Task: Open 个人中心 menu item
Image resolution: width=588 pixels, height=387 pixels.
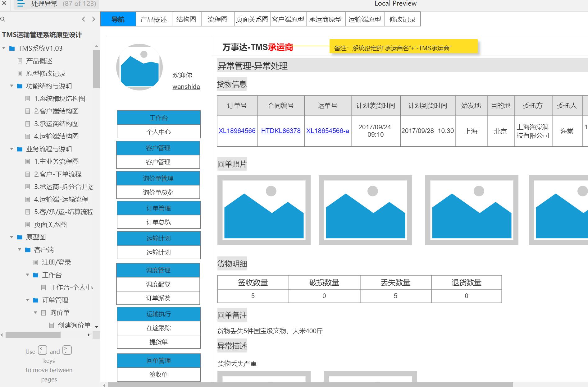Action: tap(158, 131)
